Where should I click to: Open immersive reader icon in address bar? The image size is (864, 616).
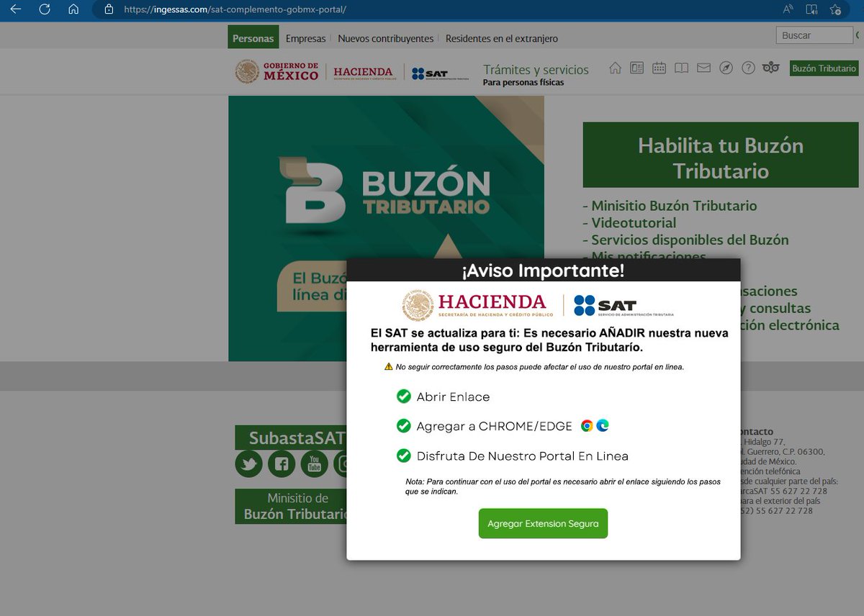coord(811,9)
